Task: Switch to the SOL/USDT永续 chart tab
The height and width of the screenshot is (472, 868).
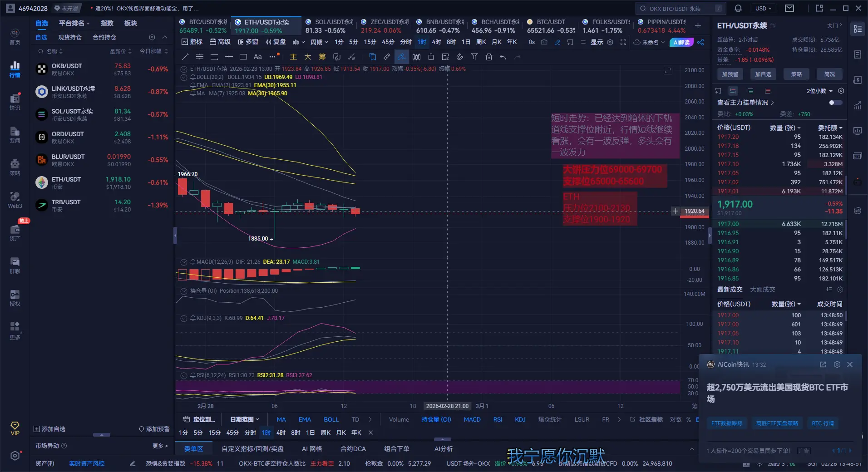Action: (329, 26)
